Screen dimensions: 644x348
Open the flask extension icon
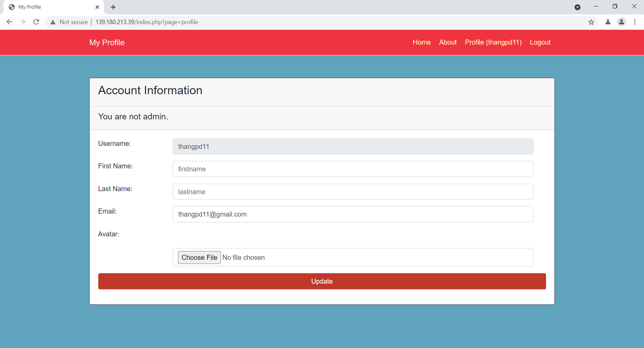point(608,22)
